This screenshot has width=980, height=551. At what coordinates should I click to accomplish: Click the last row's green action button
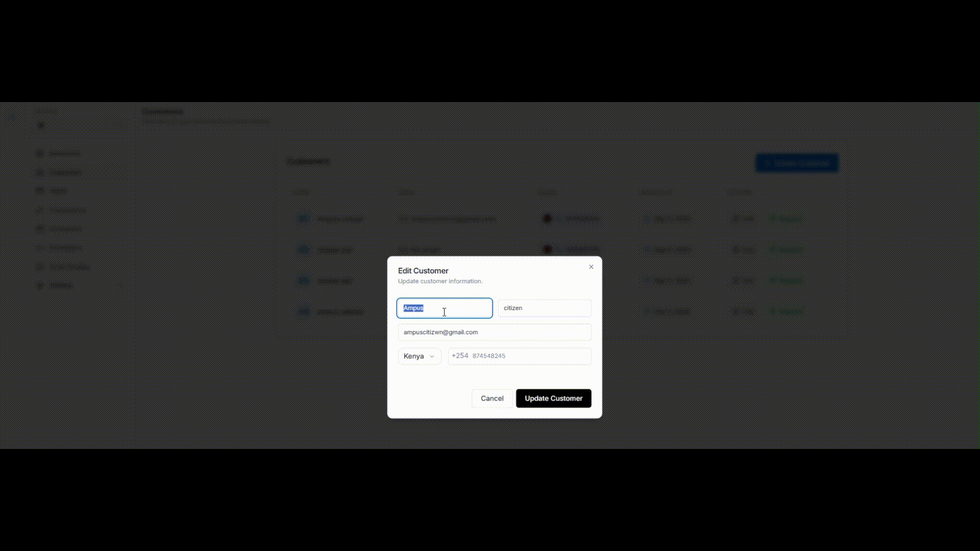785,311
